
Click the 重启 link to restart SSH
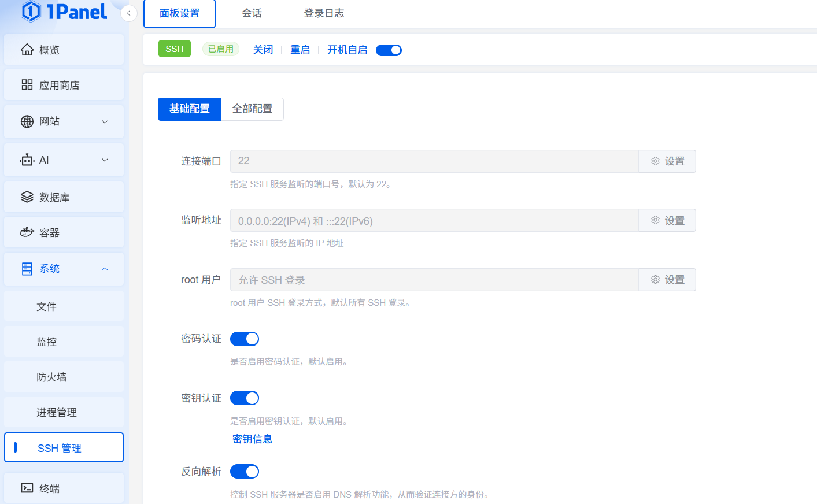(x=300, y=50)
